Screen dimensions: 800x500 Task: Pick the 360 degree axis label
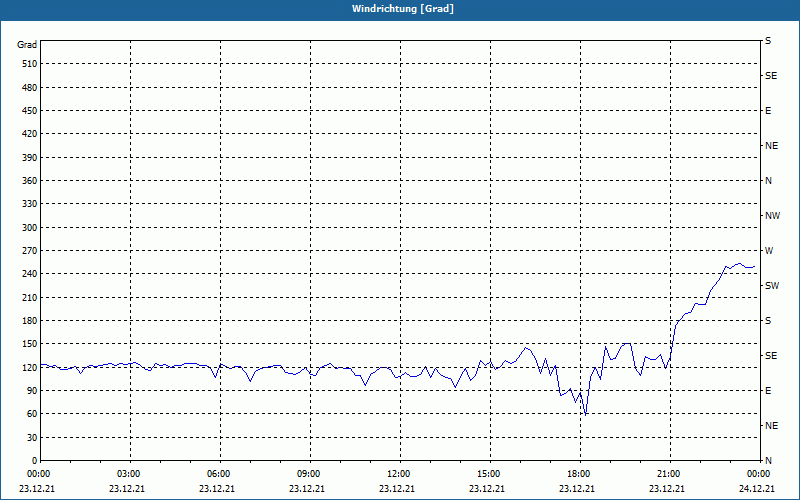pyautogui.click(x=30, y=181)
